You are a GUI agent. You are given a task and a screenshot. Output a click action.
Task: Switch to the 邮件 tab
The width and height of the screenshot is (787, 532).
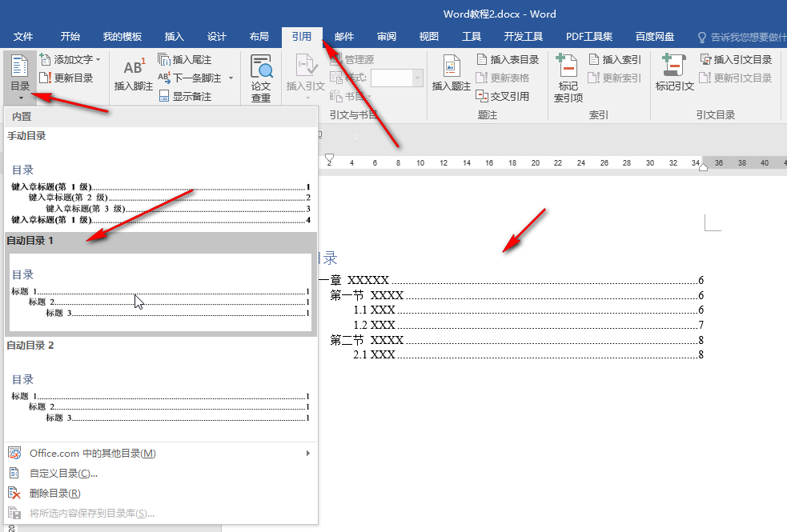click(344, 37)
